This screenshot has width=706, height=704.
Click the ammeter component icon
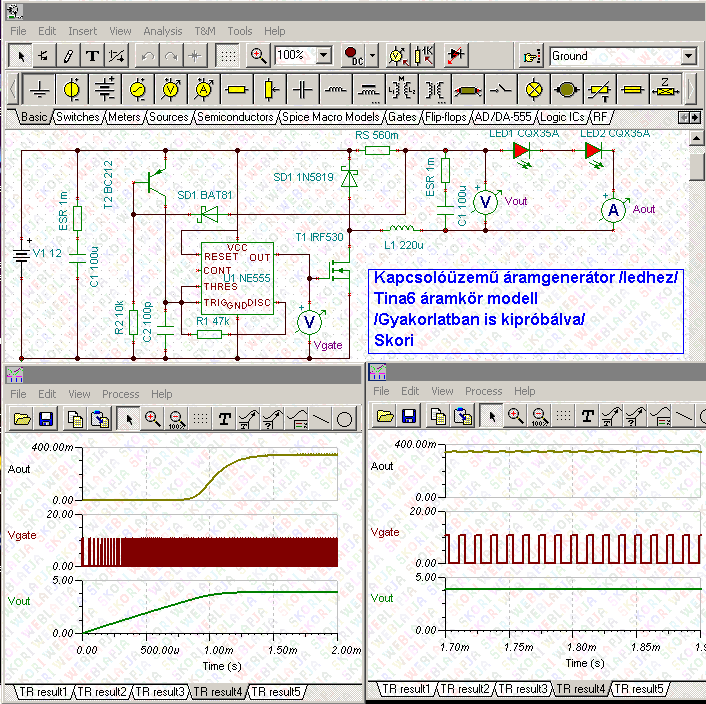(203, 90)
